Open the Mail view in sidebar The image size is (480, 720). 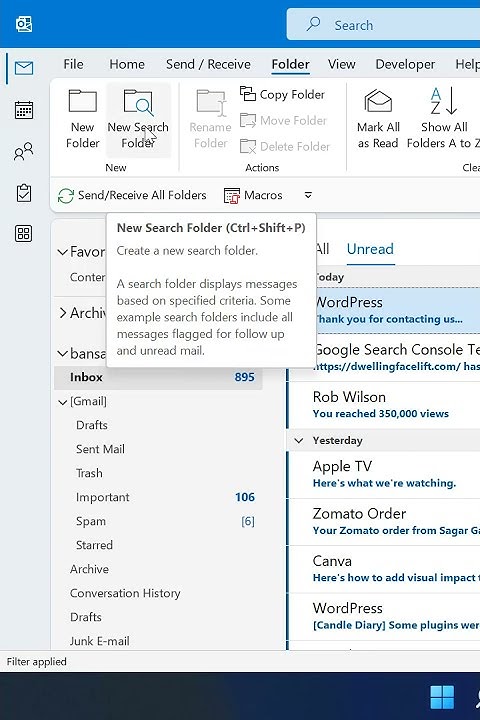point(24,68)
